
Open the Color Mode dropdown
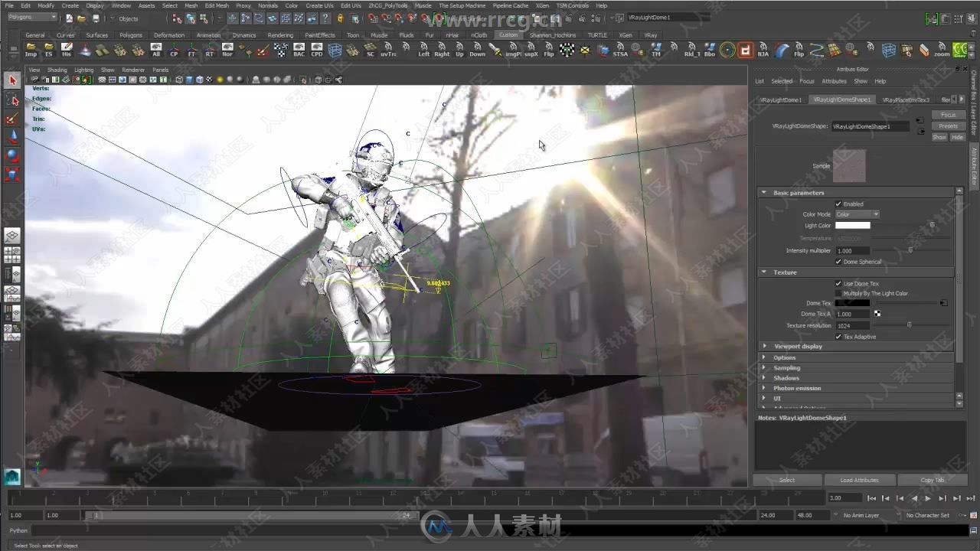(857, 214)
